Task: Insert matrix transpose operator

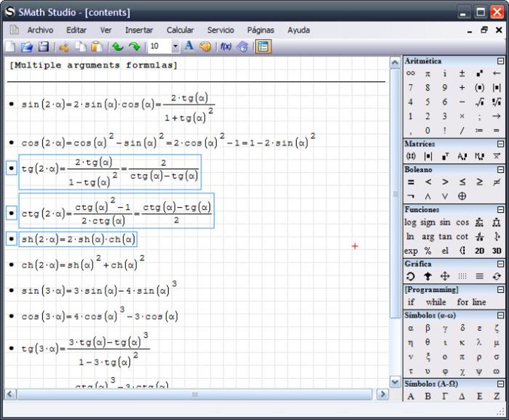Action: 445,157
